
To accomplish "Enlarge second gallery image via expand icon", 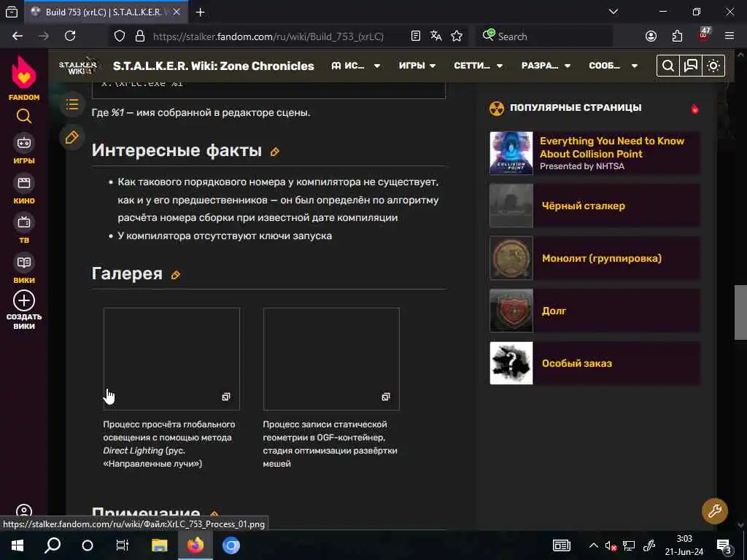I will [386, 397].
